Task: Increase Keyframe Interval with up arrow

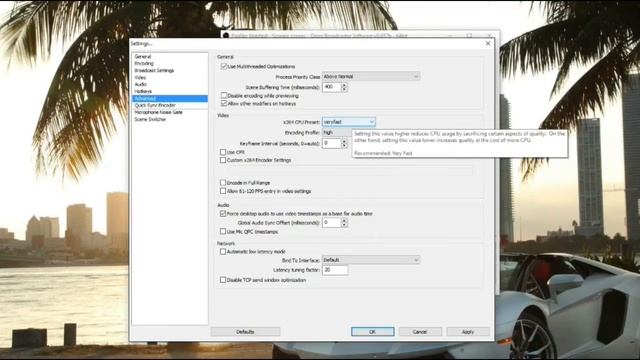Action: coord(344,141)
